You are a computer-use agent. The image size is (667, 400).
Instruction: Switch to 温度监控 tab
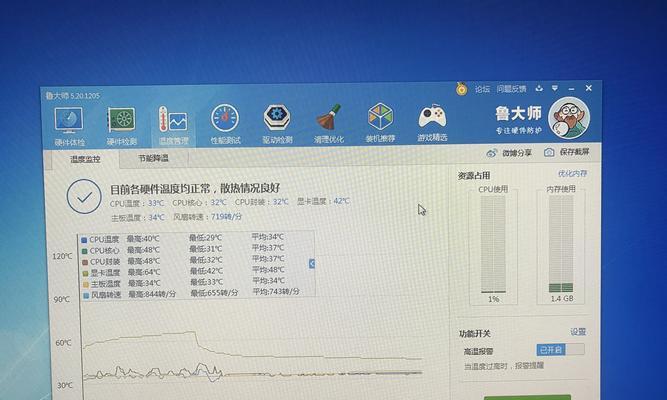[x=85, y=159]
